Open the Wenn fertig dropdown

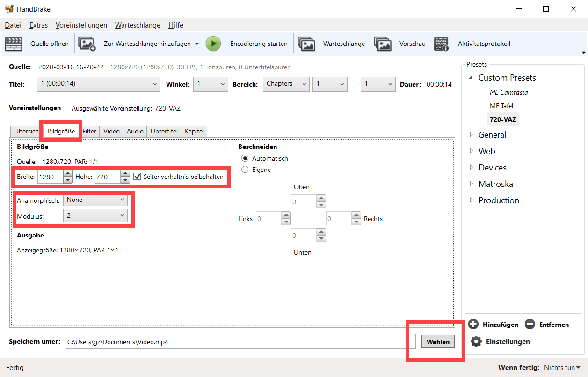[562, 368]
